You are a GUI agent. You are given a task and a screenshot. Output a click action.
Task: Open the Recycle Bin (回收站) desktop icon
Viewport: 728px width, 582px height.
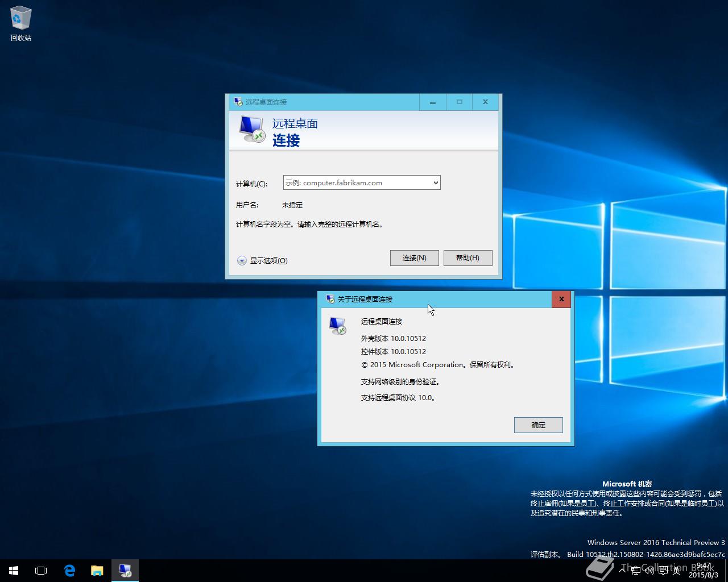[x=20, y=24]
